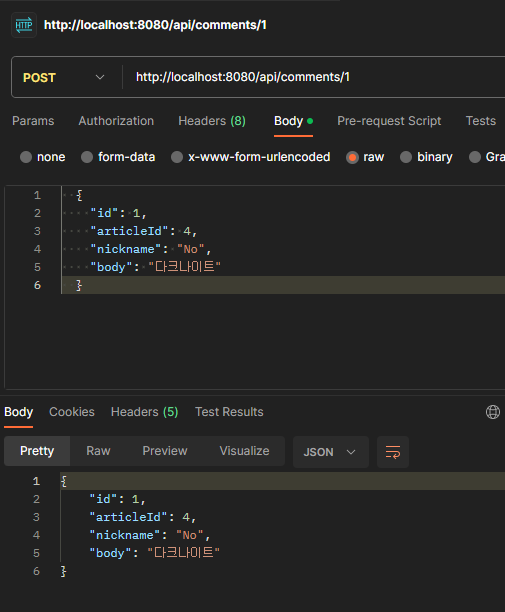Click the "articleId": 4 line in request body
505x612 pixels.
[144, 231]
